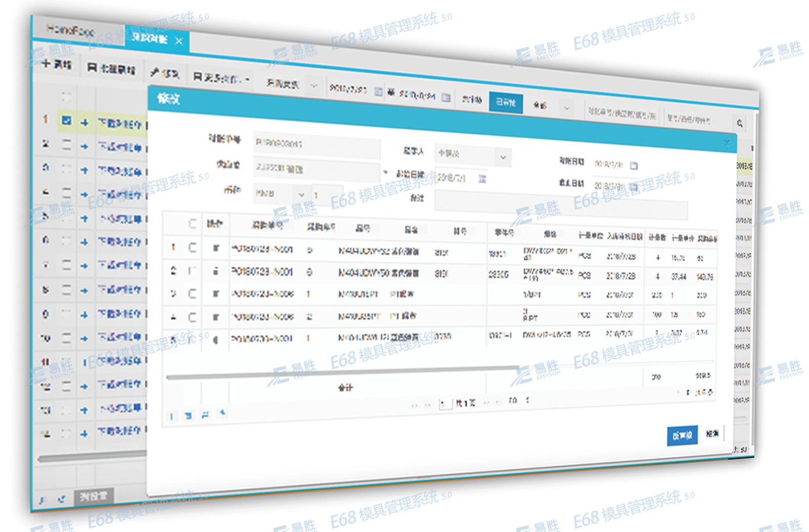Image resolution: width=809 pixels, height=532 pixels.
Task: Select cell PO180728-N001 in dialog row 2
Action: tap(262, 272)
